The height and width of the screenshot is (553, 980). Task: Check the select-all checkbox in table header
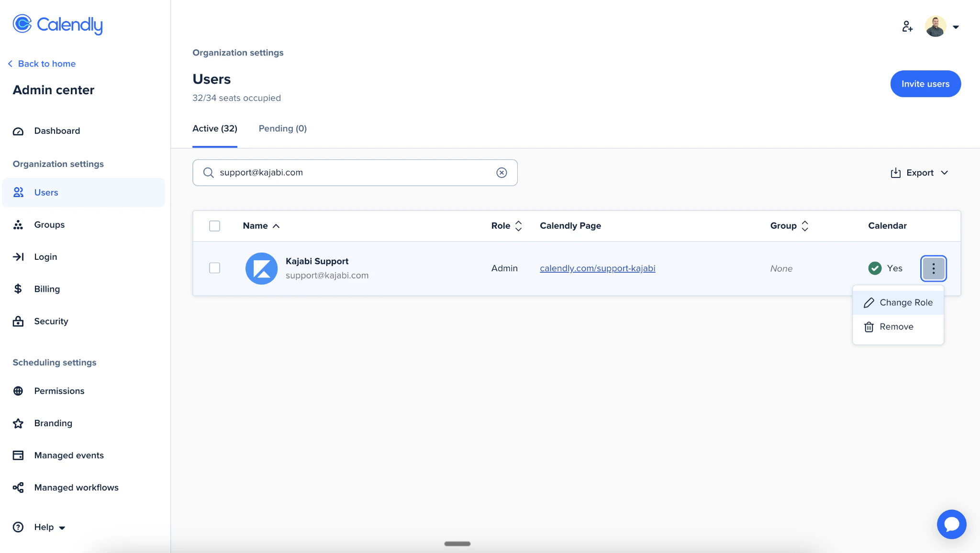point(214,226)
